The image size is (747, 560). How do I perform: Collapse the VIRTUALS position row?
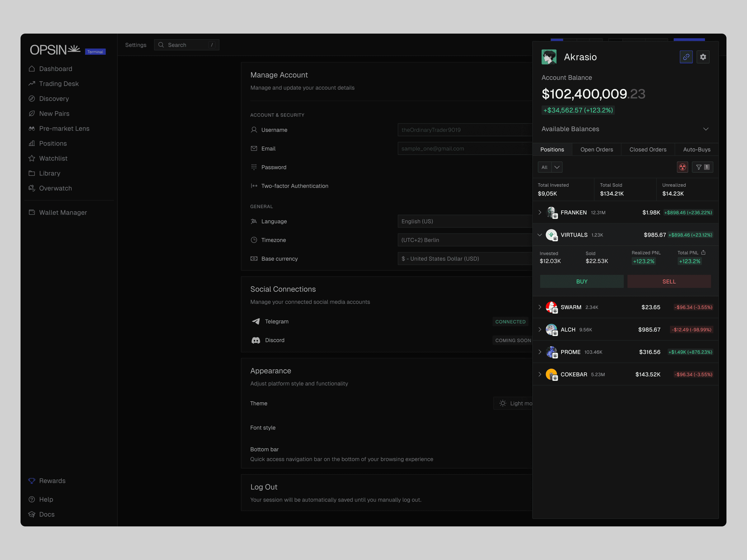[x=540, y=235]
